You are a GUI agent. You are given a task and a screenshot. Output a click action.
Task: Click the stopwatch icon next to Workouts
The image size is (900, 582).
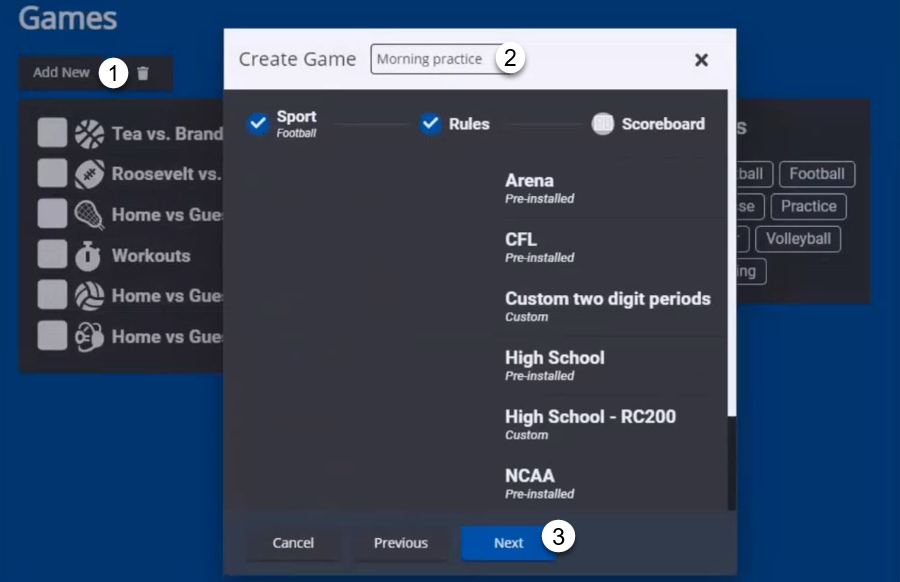tap(89, 256)
